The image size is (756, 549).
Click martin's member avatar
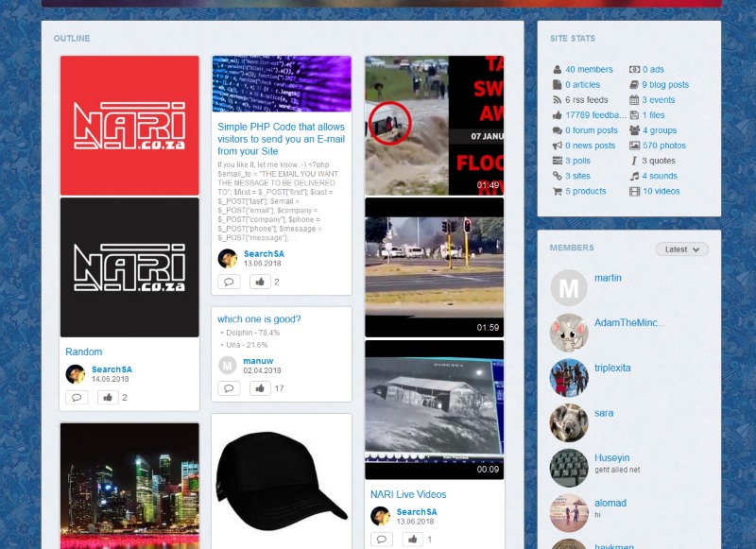(x=569, y=287)
